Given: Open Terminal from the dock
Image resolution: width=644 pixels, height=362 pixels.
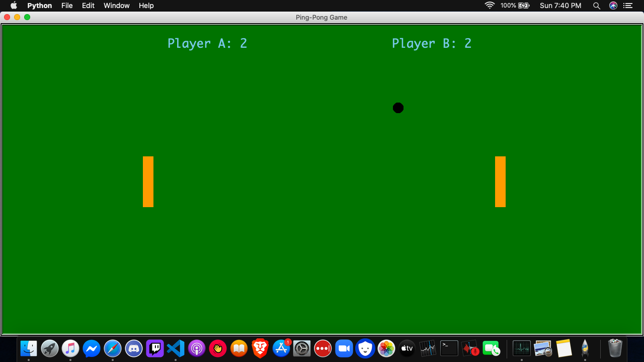Looking at the screenshot, I should pos(449,348).
